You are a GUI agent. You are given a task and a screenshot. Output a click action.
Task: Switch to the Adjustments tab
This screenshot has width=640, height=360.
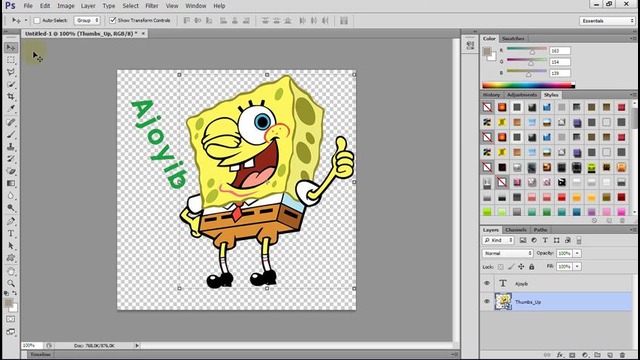pos(522,95)
